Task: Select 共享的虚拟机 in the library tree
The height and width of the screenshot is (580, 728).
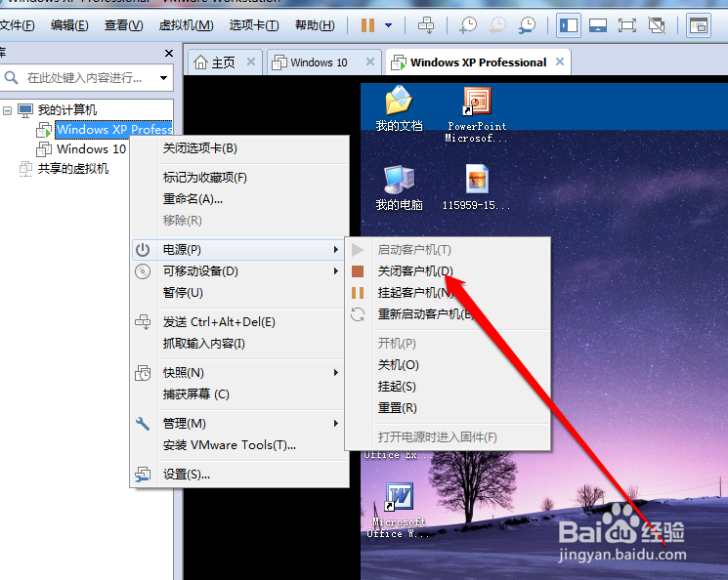Action: (x=73, y=168)
